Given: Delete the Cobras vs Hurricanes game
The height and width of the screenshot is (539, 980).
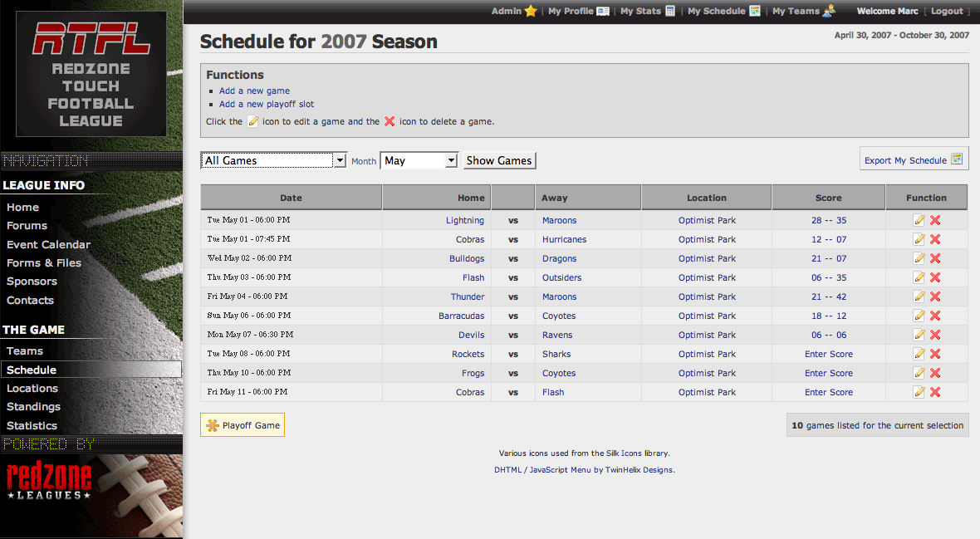Looking at the screenshot, I should 935,239.
